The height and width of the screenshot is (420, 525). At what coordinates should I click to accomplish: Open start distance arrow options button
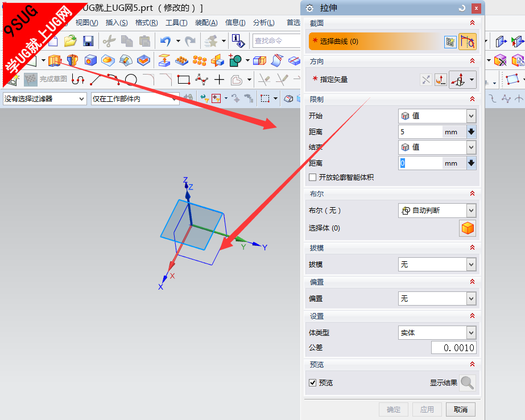tap(472, 132)
